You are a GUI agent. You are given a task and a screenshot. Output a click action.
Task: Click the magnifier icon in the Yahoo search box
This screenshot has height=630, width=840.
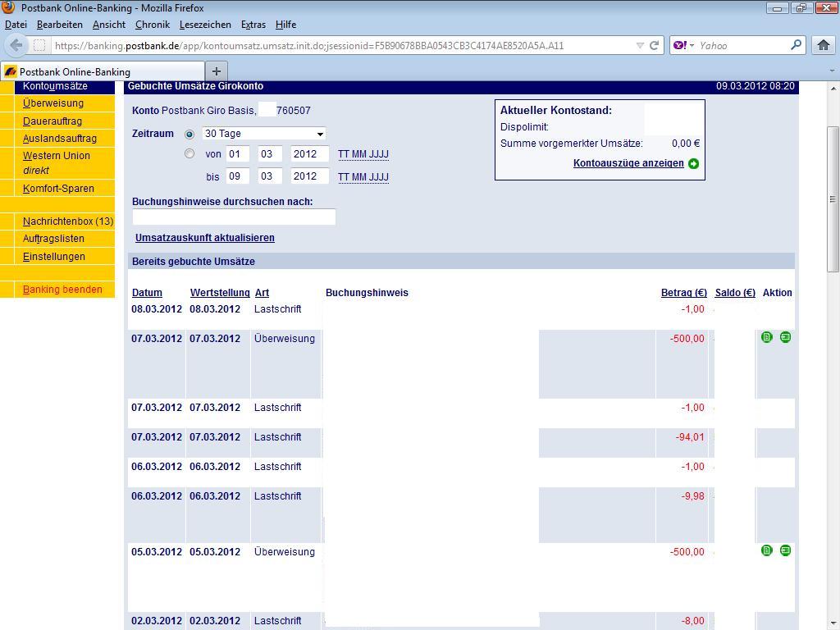click(796, 45)
